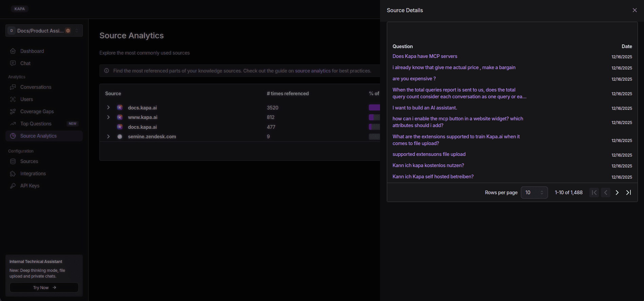Click the Question column header

[x=402, y=46]
